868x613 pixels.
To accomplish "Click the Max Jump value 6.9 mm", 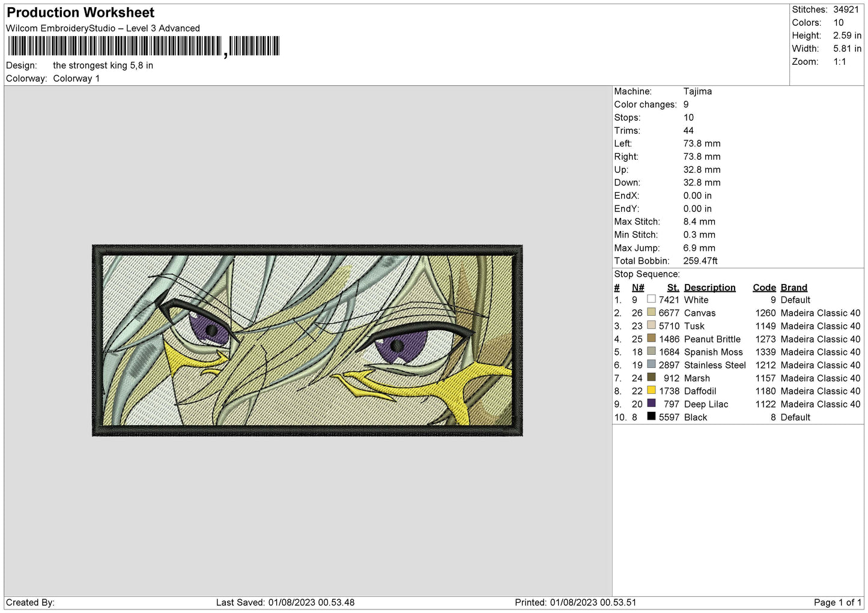I will point(699,248).
